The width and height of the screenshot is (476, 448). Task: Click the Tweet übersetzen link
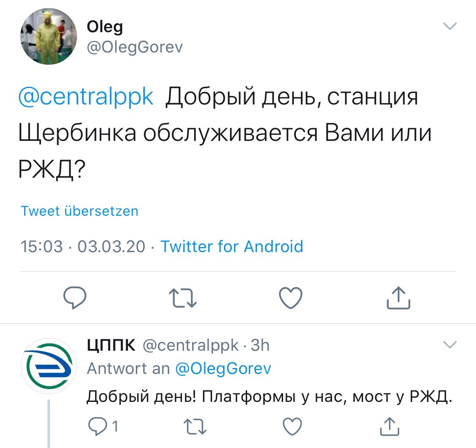pyautogui.click(x=80, y=211)
